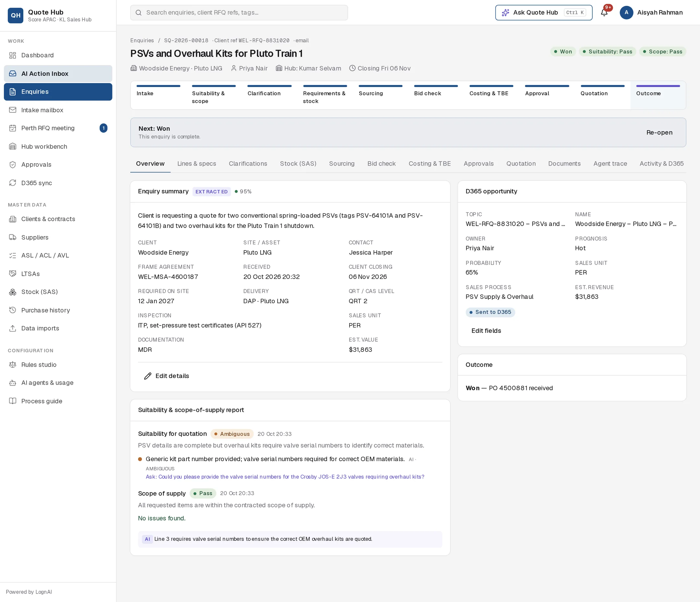Click the Ask valve serial numbers suggestion

(x=285, y=477)
